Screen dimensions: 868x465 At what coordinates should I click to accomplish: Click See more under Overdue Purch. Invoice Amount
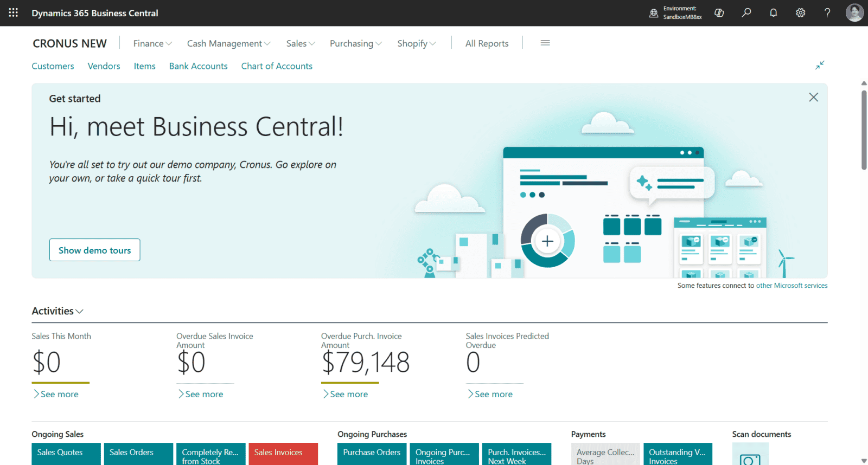coord(346,394)
